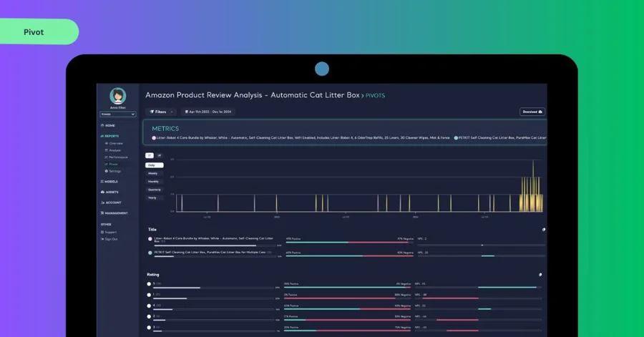Select the rating 5 row radio
Viewport: 644px width, 337px height.
(x=149, y=284)
